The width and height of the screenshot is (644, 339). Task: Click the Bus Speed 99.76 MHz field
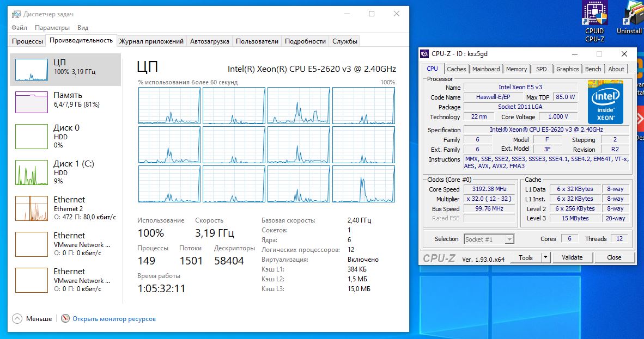[489, 208]
